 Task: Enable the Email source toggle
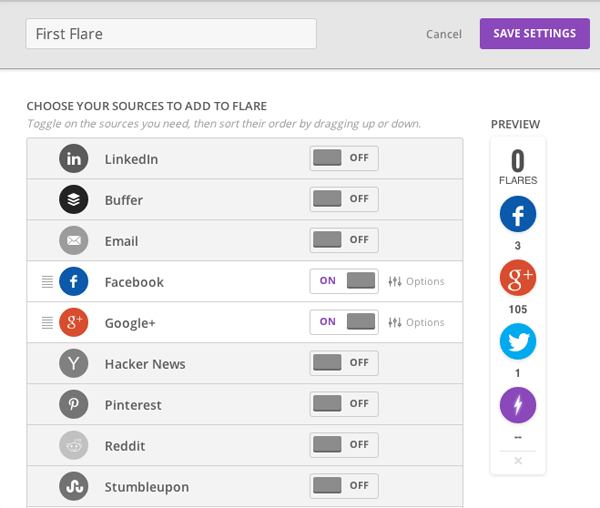coord(344,240)
